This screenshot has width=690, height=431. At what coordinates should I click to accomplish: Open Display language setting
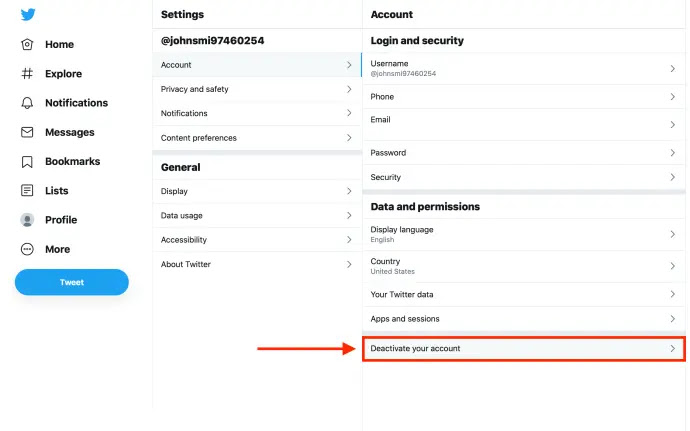(402, 234)
